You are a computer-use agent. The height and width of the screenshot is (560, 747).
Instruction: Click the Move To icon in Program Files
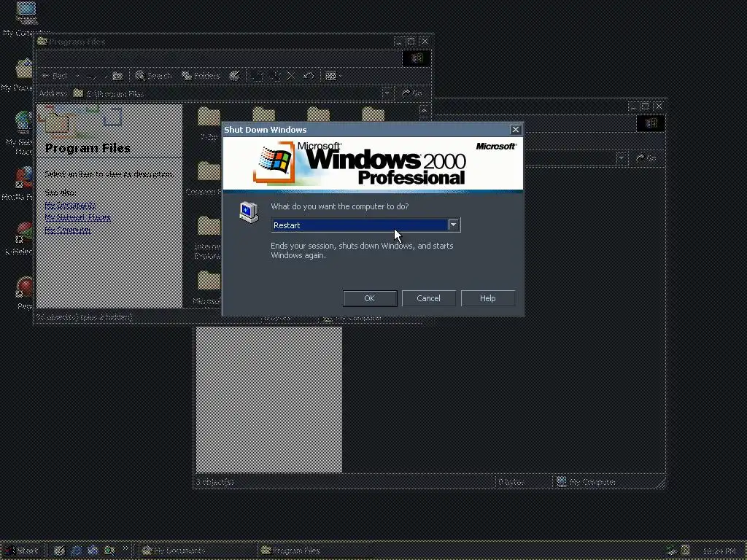coord(258,76)
